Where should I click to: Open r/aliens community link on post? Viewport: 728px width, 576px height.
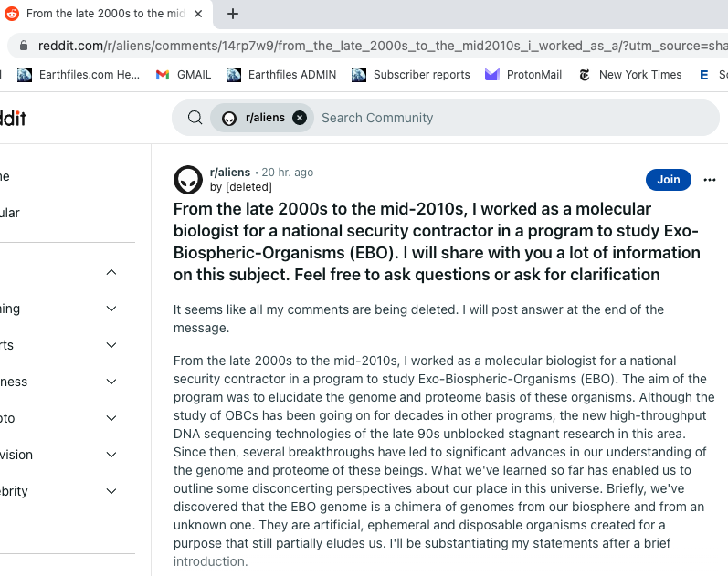tap(230, 173)
